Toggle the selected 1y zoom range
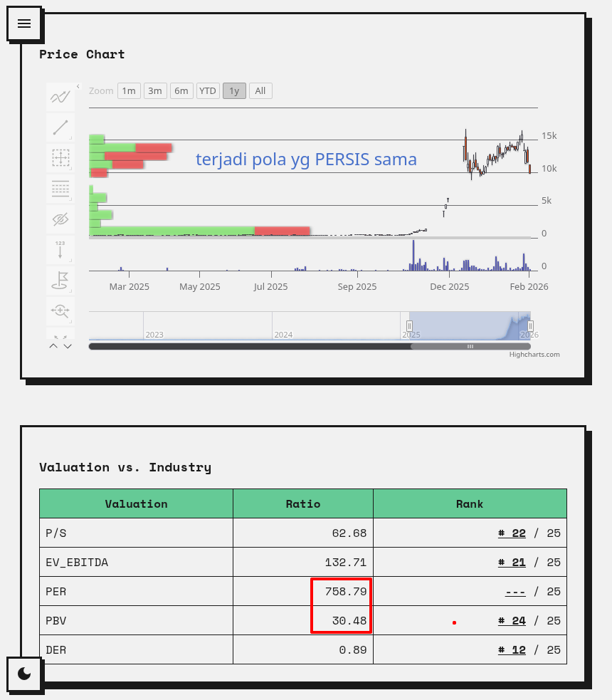 (234, 90)
